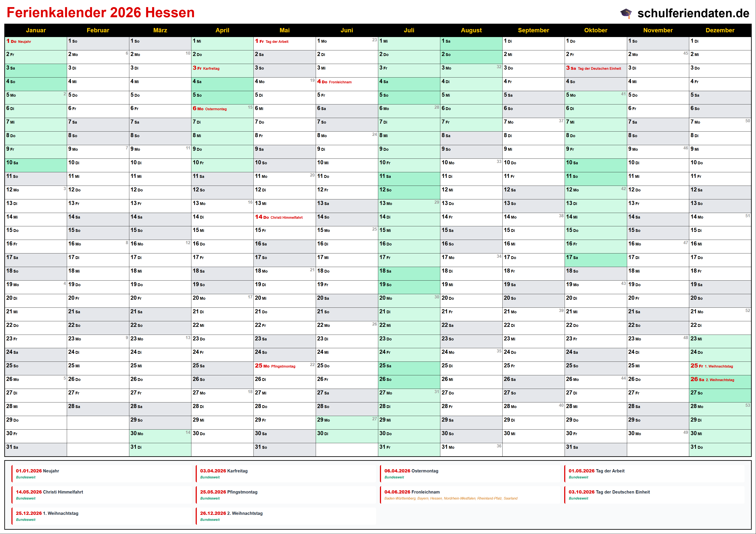This screenshot has height=534, width=756.
Task: Open legend entry 01.01.2026 Neujahr
Action: click(x=37, y=471)
